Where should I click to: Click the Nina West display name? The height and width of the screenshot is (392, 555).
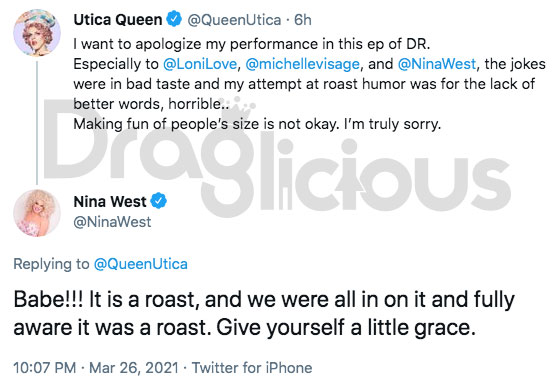pyautogui.click(x=110, y=201)
